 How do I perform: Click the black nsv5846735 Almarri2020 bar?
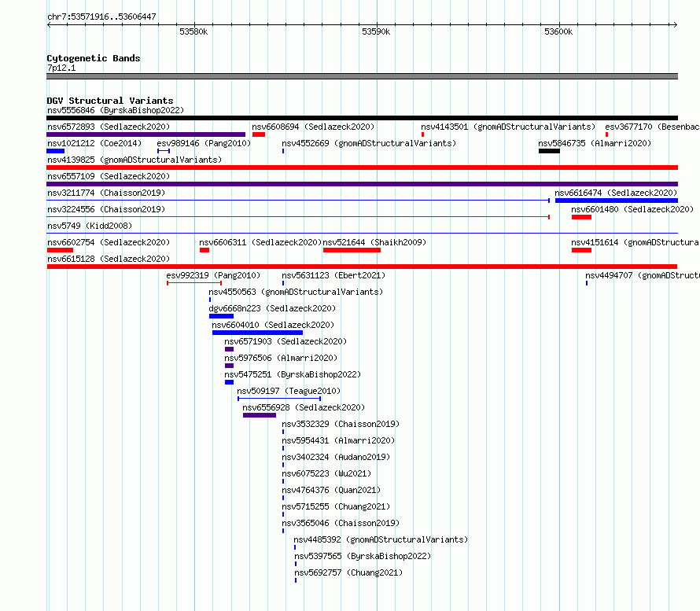549,151
